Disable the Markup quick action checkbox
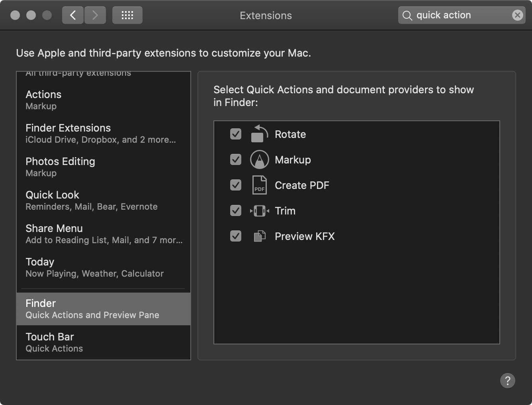The width and height of the screenshot is (532, 405). [x=236, y=159]
